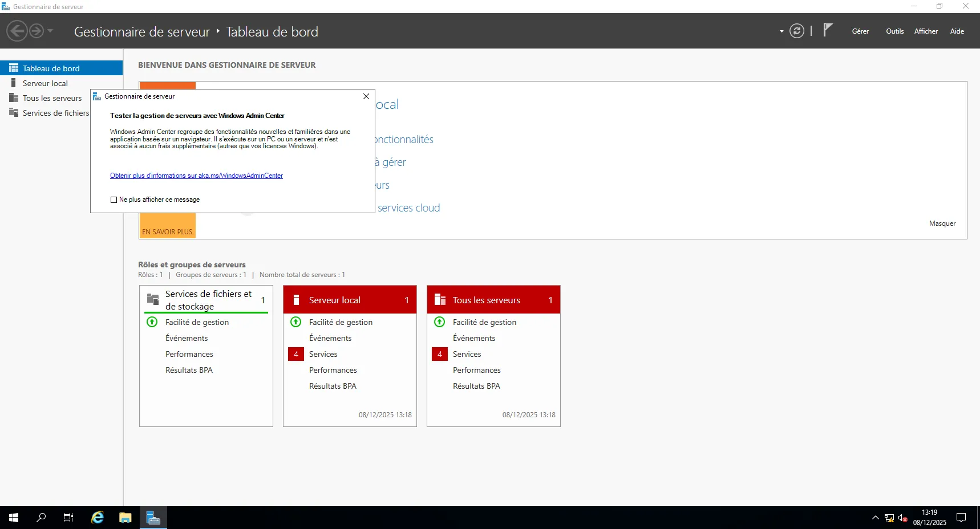Open the notifications flag
Viewport: 980px width, 529px height.
point(828,30)
